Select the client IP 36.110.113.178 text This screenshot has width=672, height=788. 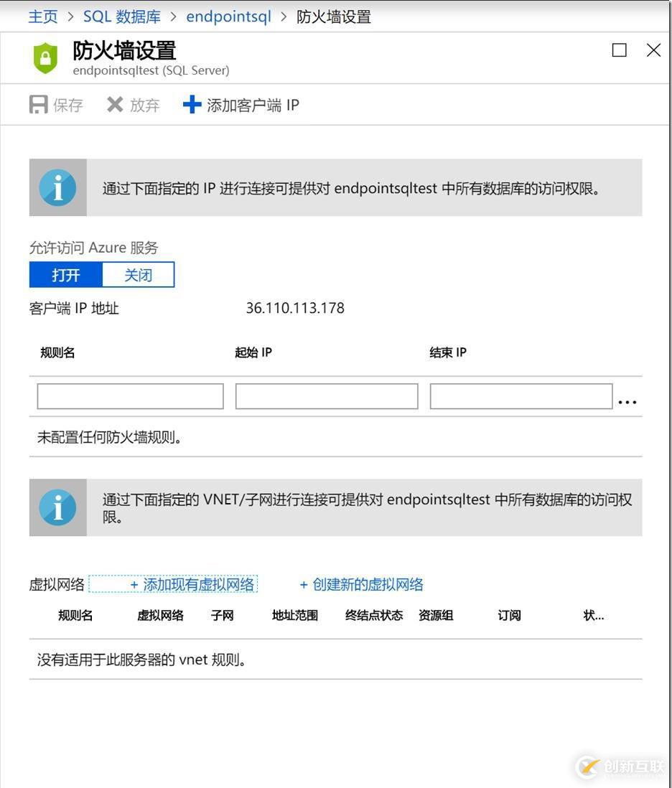coord(295,308)
